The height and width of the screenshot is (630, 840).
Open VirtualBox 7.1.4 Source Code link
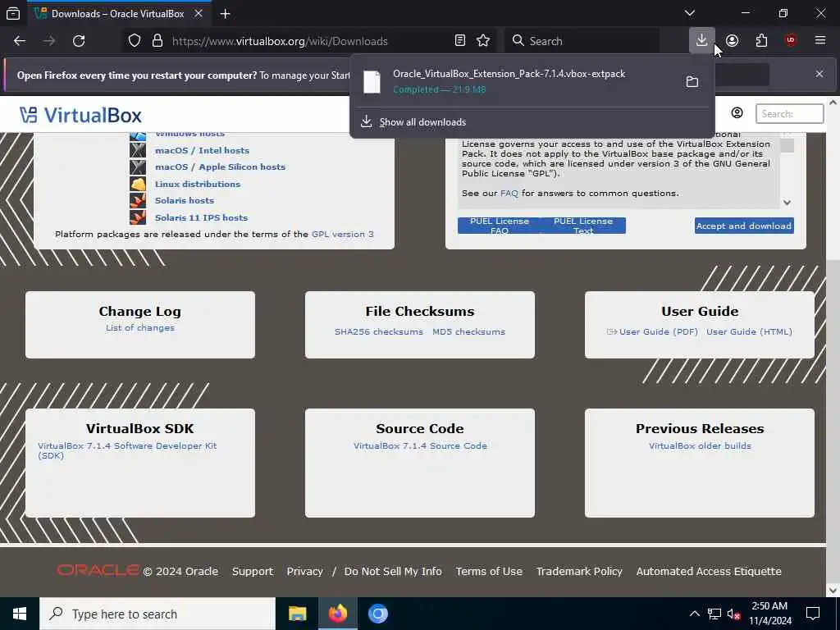[x=421, y=445]
